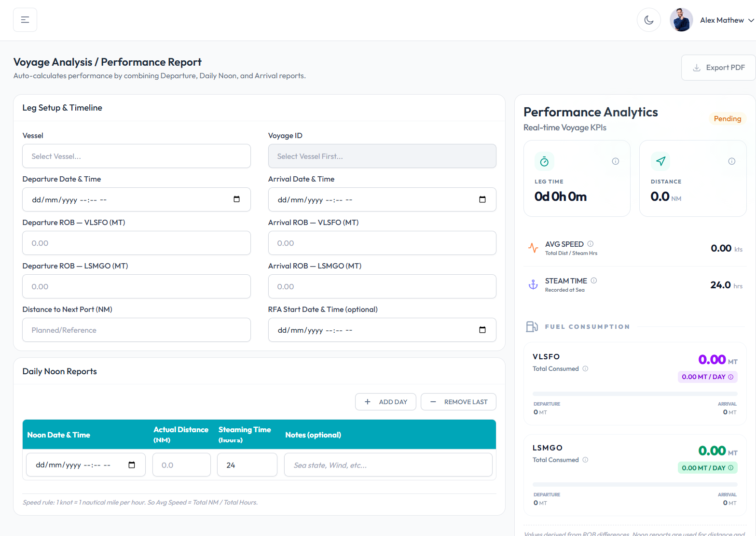Focus the Distance to Next Port input
This screenshot has width=756, height=536.
click(x=137, y=330)
